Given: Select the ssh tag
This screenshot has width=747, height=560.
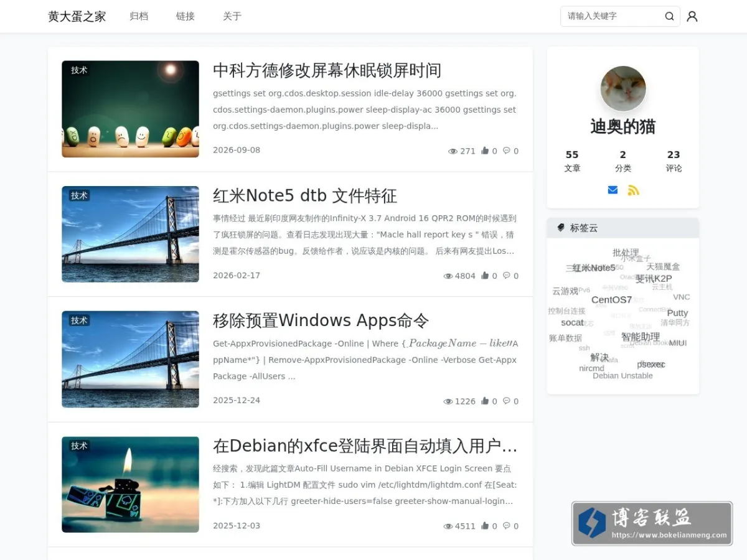Looking at the screenshot, I should pos(584,348).
